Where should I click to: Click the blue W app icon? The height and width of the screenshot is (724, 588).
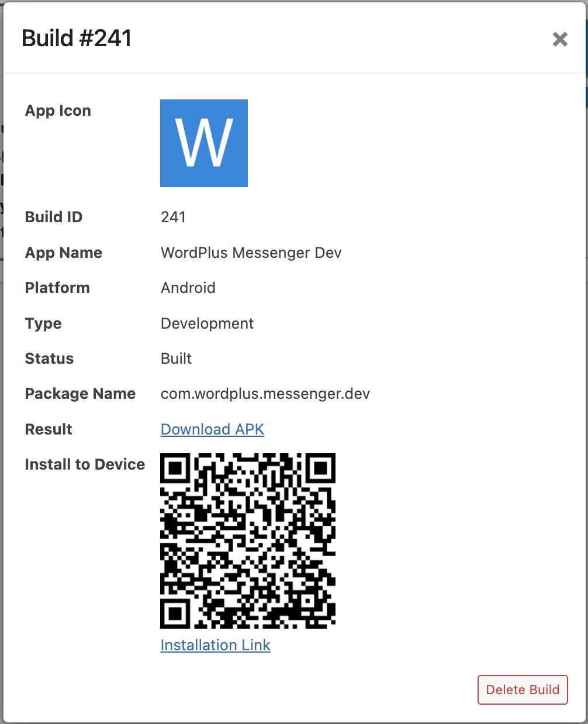coord(204,143)
